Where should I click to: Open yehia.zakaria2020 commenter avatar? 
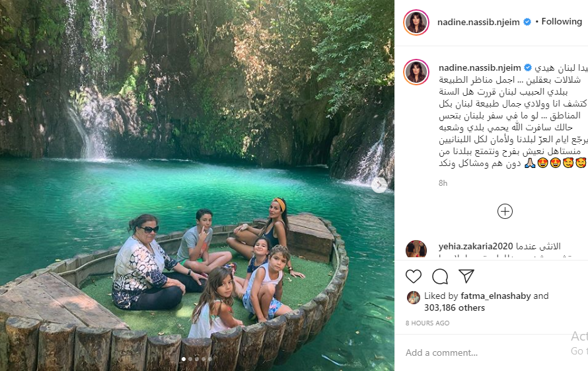[x=416, y=249]
